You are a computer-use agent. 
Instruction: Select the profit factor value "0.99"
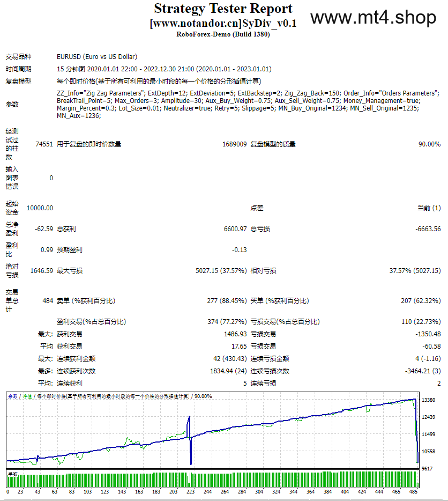point(47,250)
